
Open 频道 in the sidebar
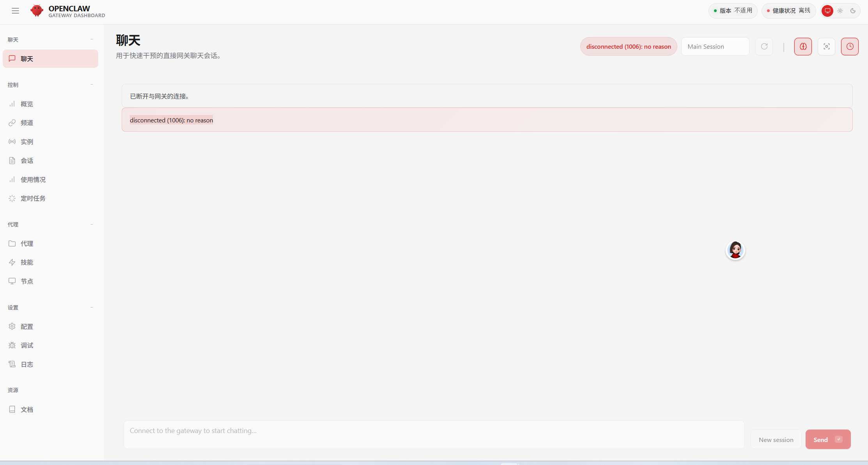(x=27, y=123)
